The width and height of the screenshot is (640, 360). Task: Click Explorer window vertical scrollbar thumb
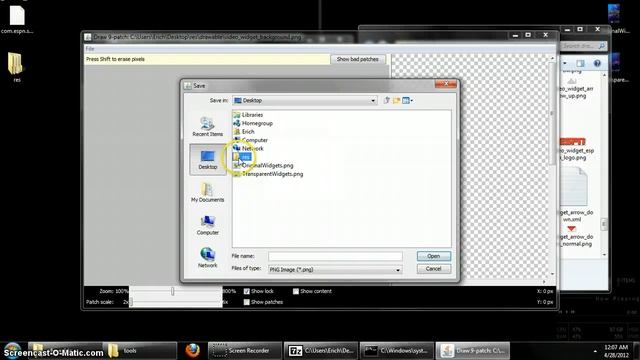pyautogui.click(x=604, y=224)
